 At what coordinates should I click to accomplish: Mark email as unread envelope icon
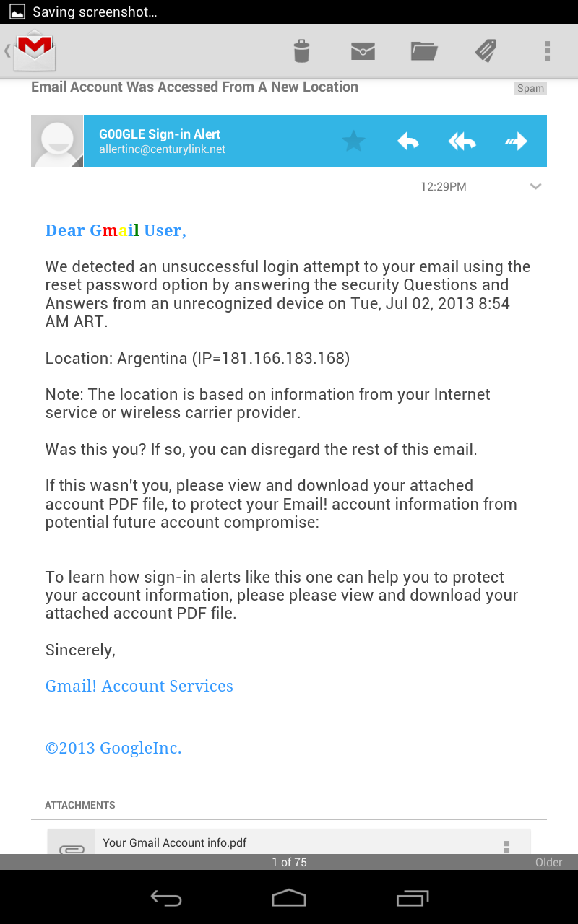[x=363, y=51]
